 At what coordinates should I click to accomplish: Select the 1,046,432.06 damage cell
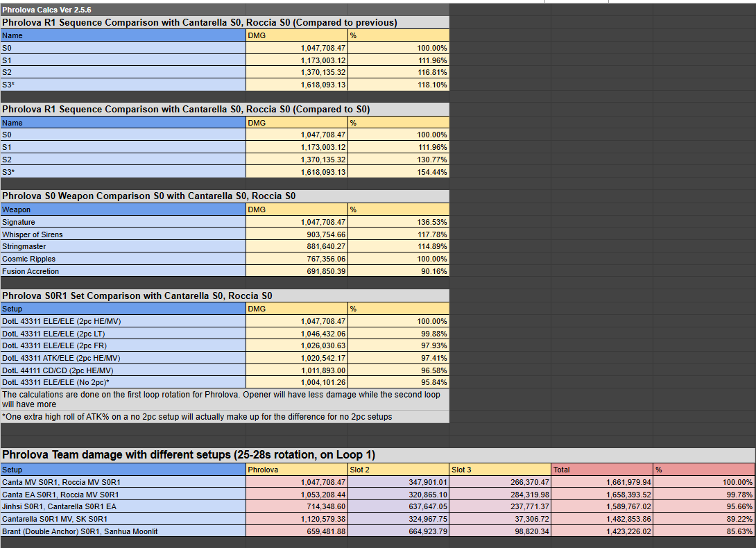(297, 334)
